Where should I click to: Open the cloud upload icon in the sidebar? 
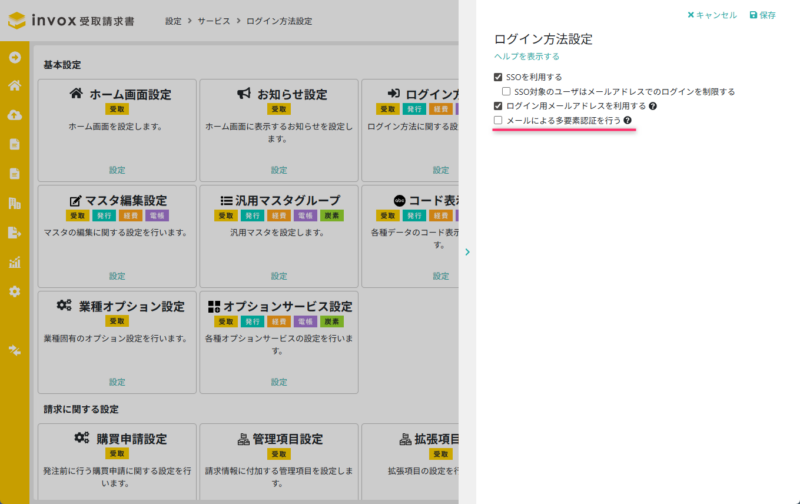pos(15,115)
